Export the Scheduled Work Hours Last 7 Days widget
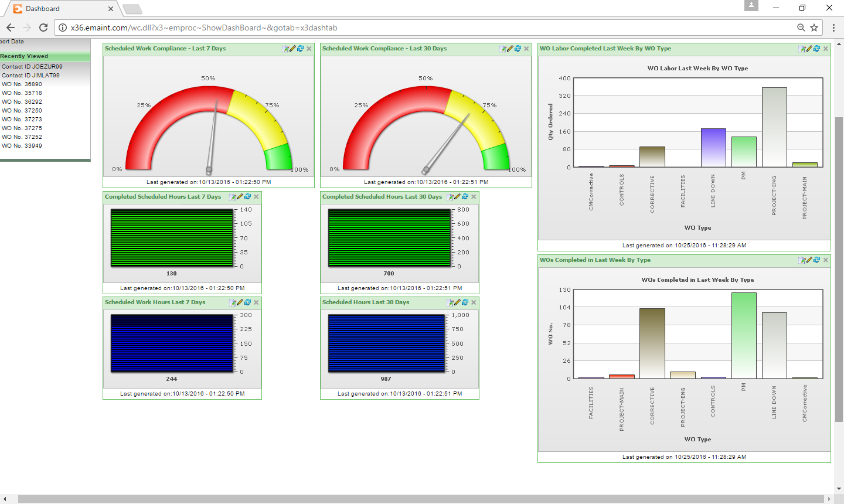This screenshot has height=504, width=844. point(233,302)
